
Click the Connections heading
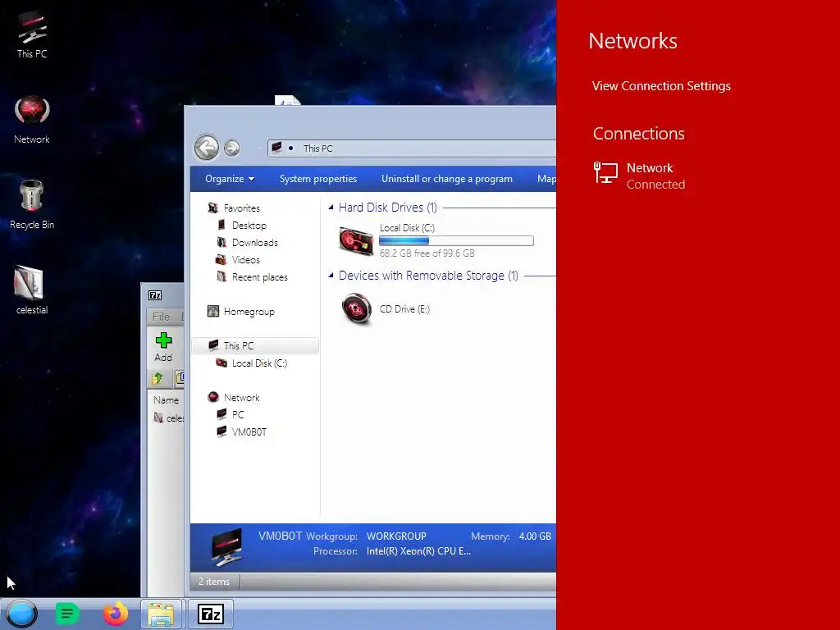[x=638, y=134]
